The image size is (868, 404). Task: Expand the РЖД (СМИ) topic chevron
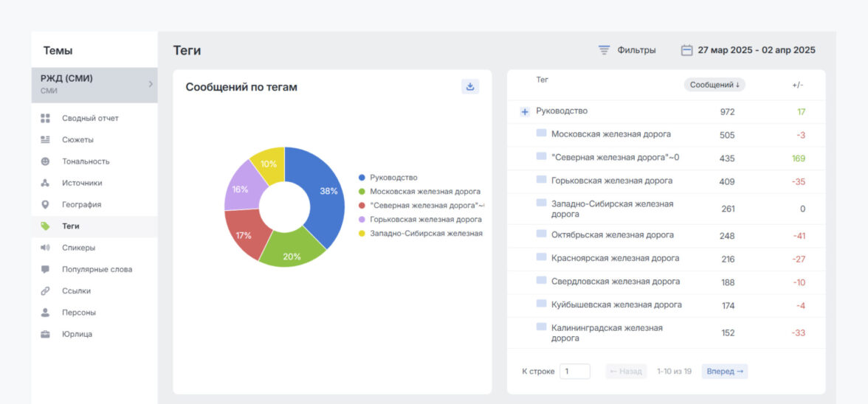pos(151,84)
